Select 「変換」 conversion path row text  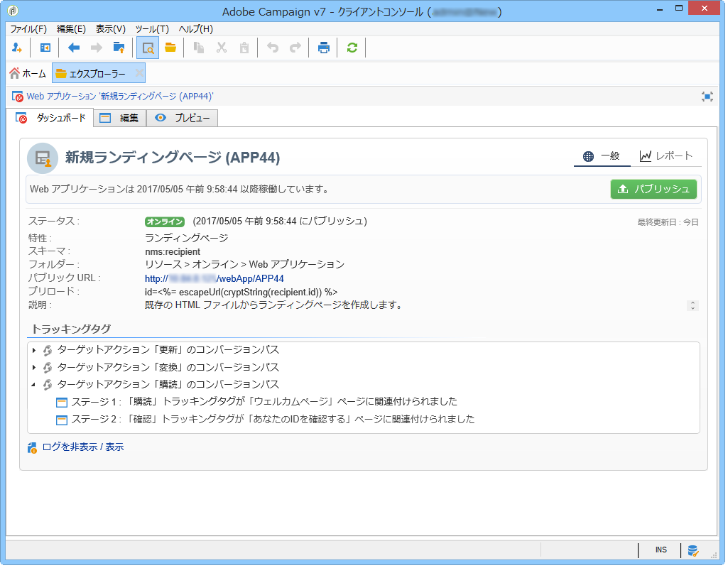click(168, 368)
